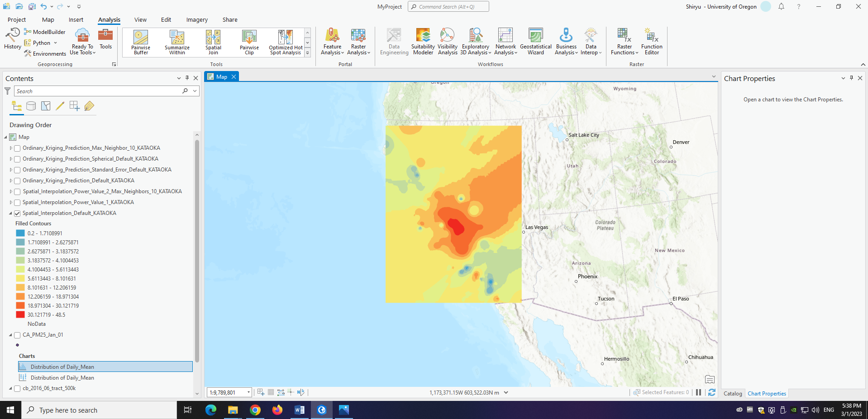
Task: Enable the Ordinary_Kriging_Prediction_Default_KATAOKA layer
Action: (17, 181)
